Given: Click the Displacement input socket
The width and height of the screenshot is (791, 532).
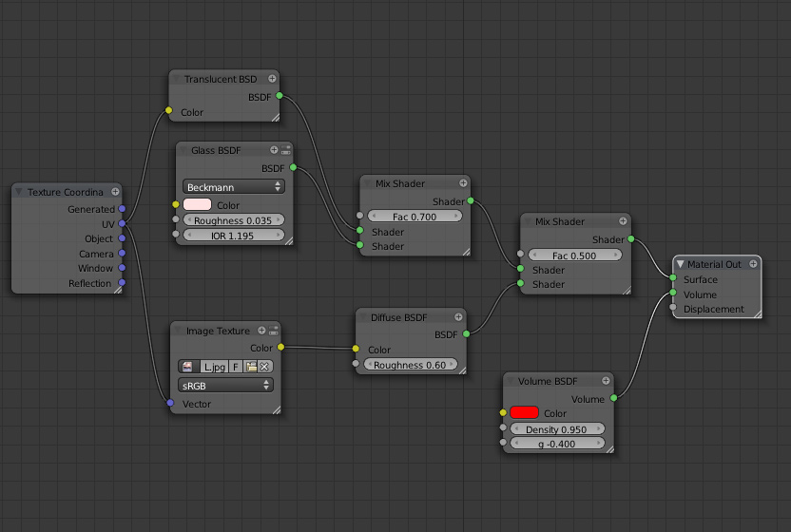Looking at the screenshot, I should tap(673, 307).
